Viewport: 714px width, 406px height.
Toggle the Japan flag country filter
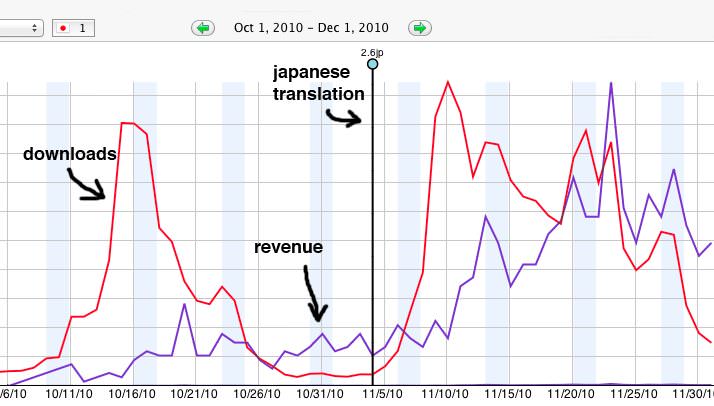[74, 28]
